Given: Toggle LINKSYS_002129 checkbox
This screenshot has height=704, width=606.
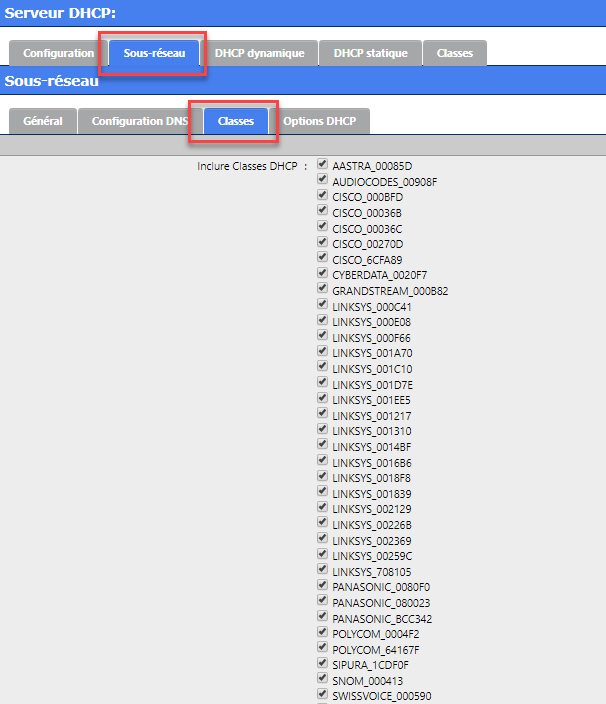Looking at the screenshot, I should pos(322,506).
